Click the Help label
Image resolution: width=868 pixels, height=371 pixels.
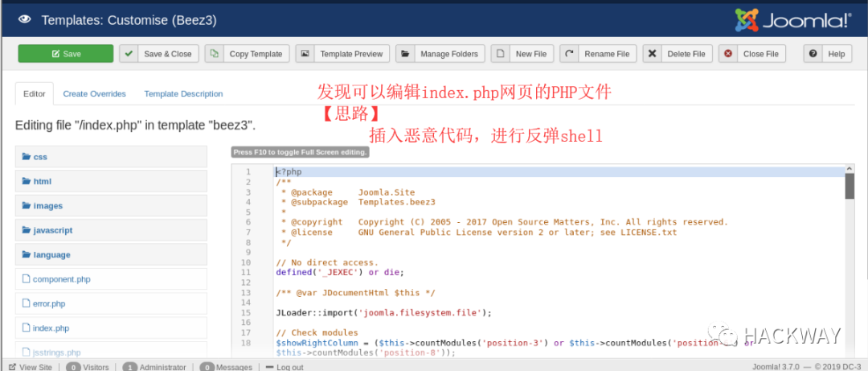837,54
